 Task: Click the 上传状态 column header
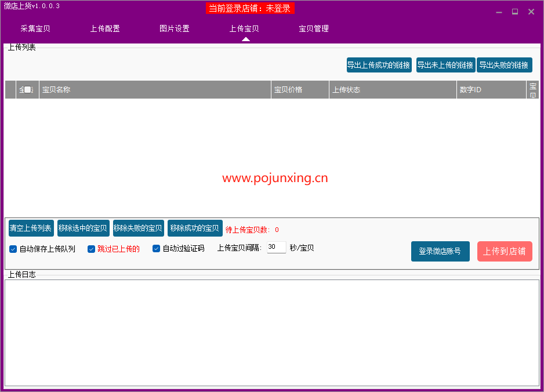pyautogui.click(x=393, y=89)
